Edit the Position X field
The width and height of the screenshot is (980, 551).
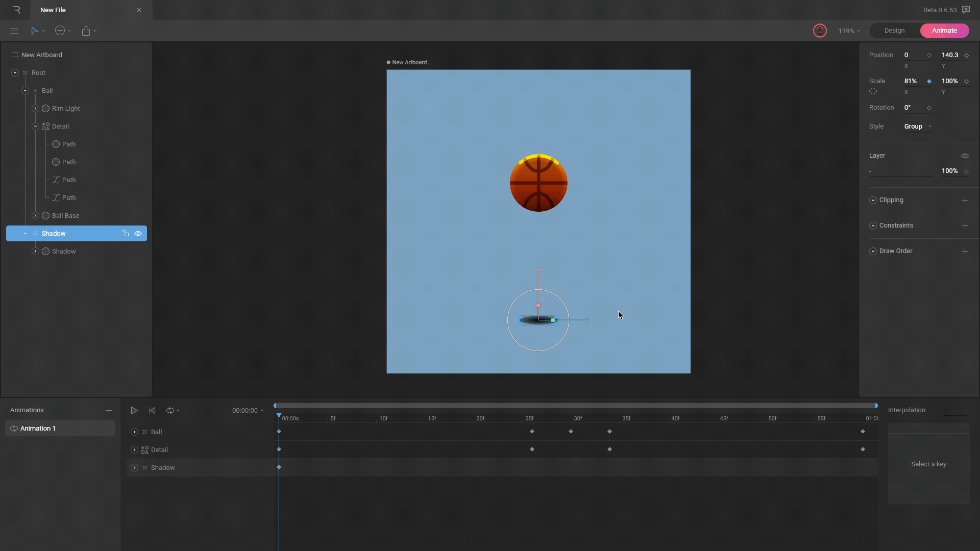[x=913, y=55]
